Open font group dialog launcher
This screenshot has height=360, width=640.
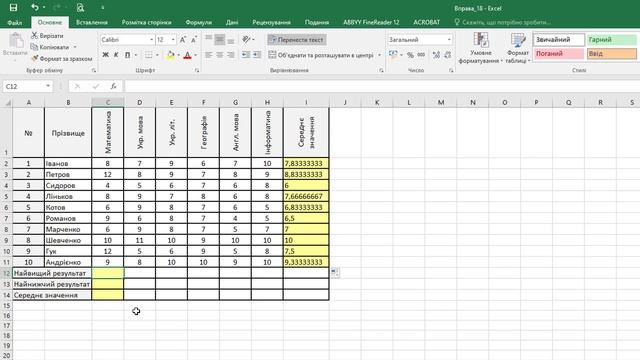click(x=197, y=70)
